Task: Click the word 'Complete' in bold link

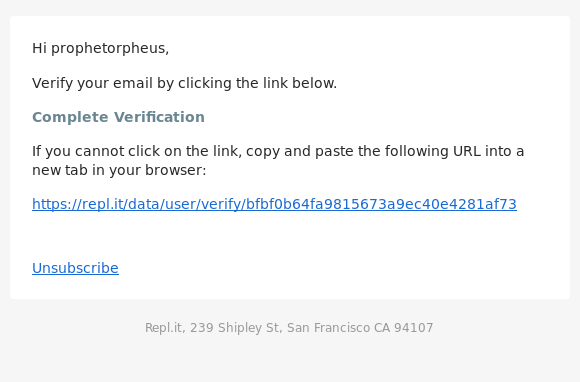Action: [70, 117]
